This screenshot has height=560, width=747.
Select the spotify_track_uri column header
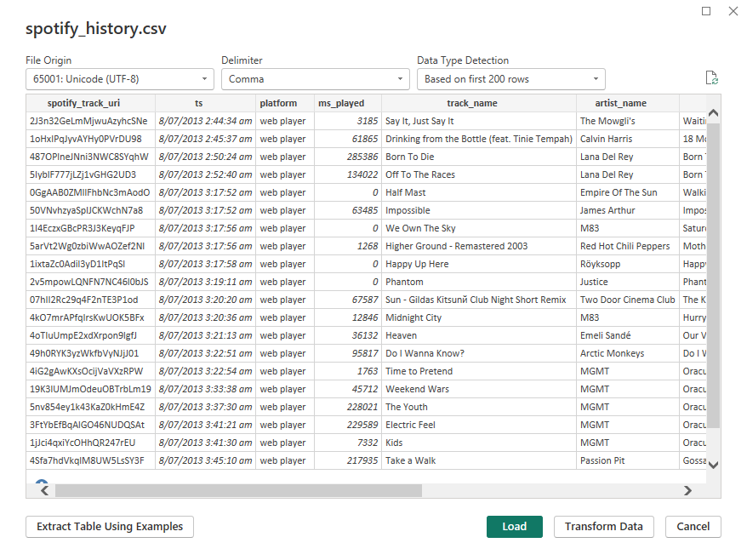pyautogui.click(x=90, y=104)
